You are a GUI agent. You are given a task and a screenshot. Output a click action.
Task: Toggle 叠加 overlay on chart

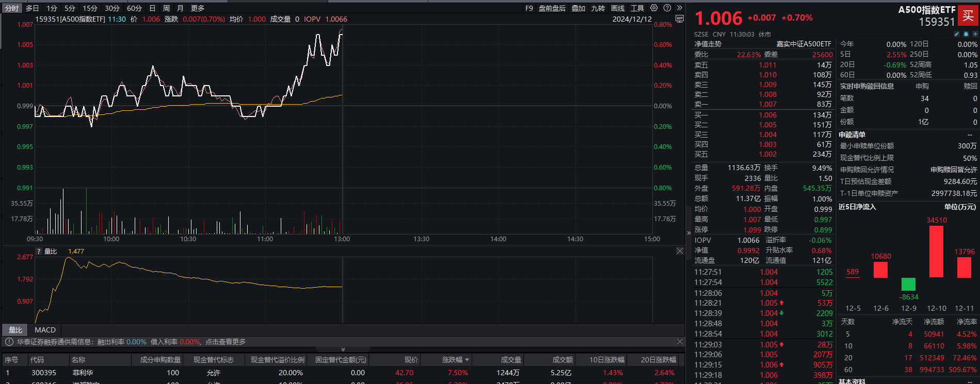tap(579, 8)
